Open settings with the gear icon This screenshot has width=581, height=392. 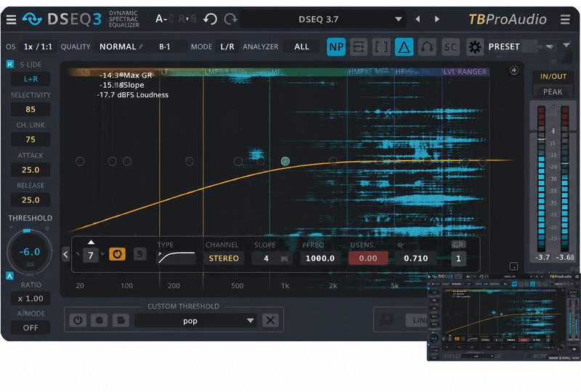[475, 47]
